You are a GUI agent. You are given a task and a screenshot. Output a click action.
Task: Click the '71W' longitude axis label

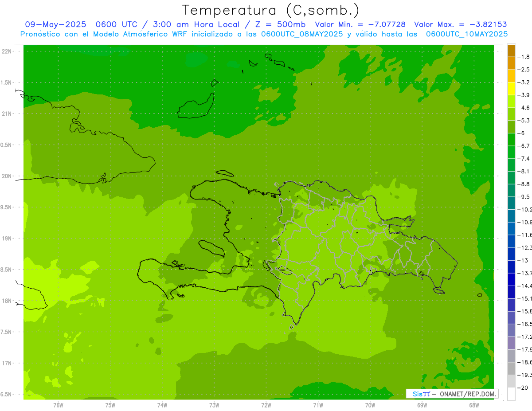(x=318, y=405)
